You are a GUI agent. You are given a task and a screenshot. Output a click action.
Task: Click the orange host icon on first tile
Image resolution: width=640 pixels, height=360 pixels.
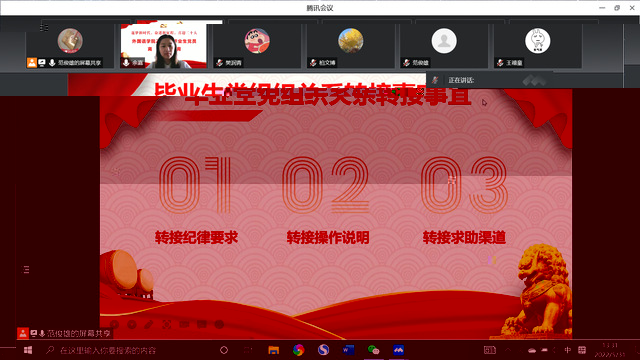[x=32, y=63]
